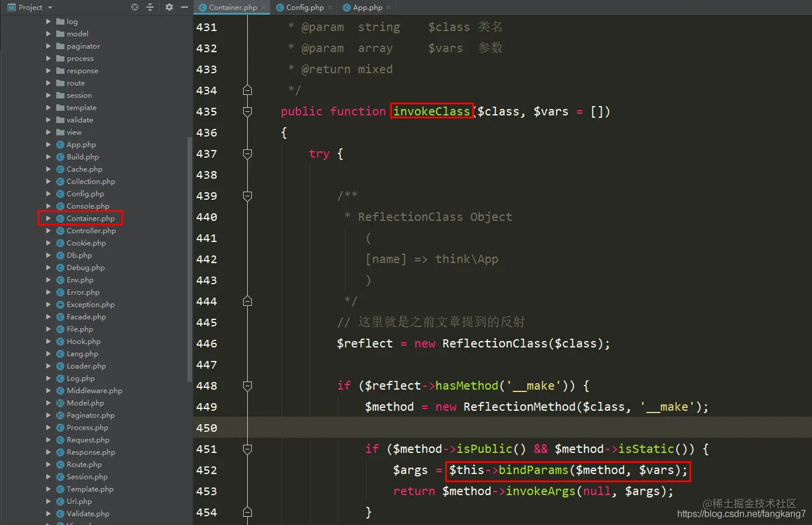Switch to the Config.php tab

pyautogui.click(x=305, y=8)
